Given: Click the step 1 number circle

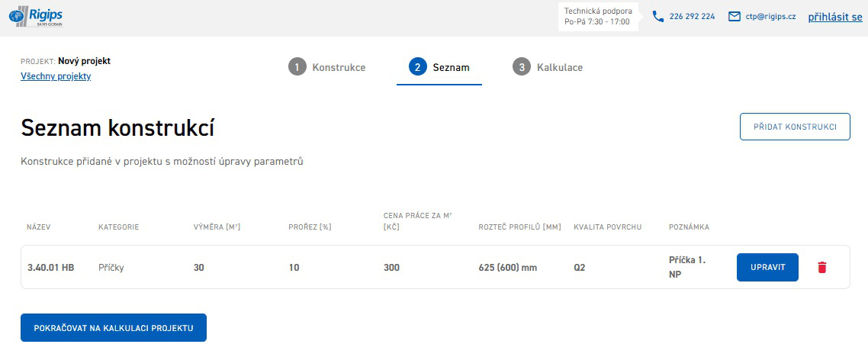Looking at the screenshot, I should (x=297, y=67).
